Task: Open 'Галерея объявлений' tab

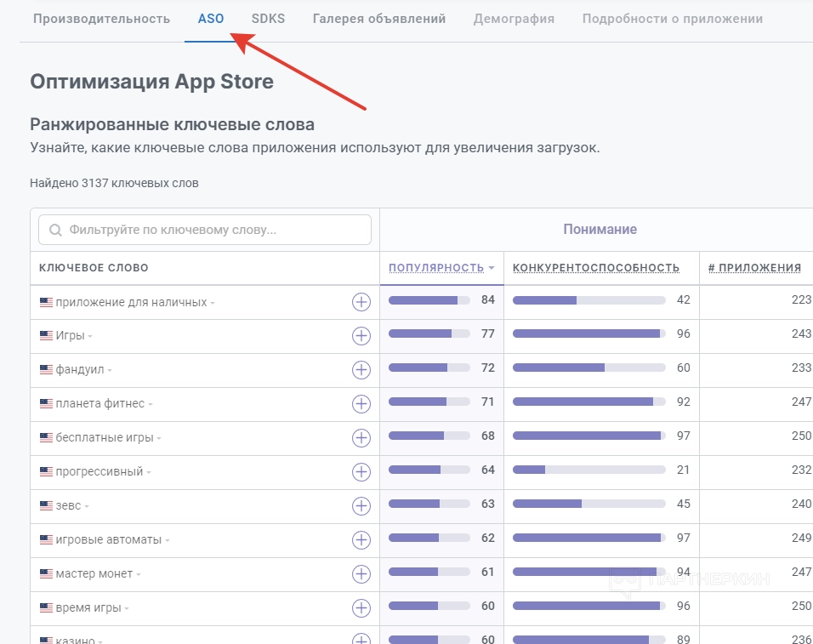Action: click(379, 19)
